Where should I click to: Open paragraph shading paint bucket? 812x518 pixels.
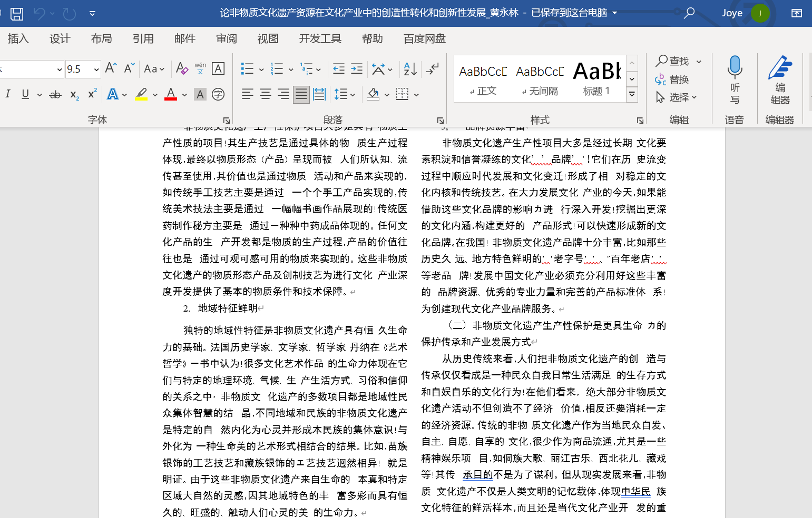point(374,94)
